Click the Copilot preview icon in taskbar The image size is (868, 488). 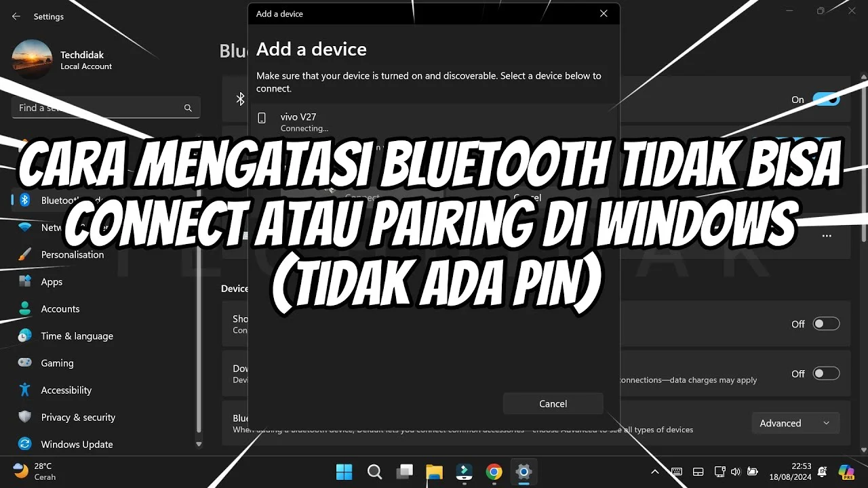846,471
